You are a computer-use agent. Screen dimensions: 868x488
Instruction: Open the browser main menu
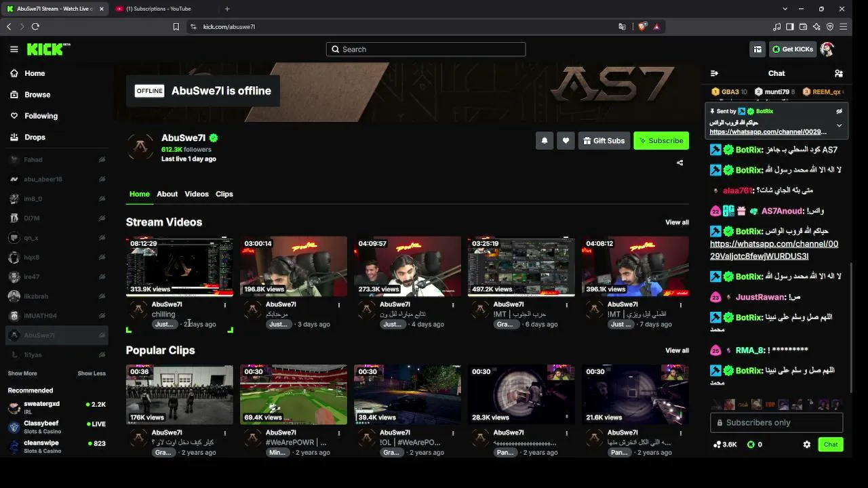[844, 26]
